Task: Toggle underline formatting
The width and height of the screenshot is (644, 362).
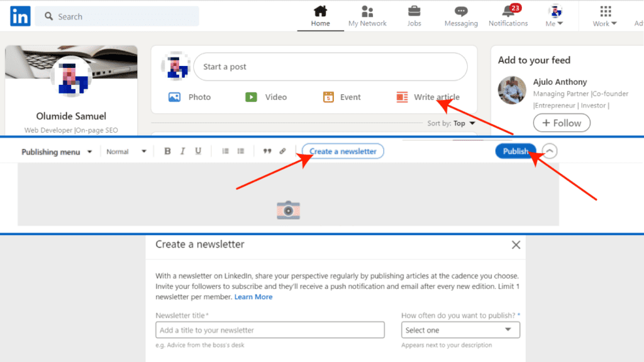Action: (x=197, y=151)
